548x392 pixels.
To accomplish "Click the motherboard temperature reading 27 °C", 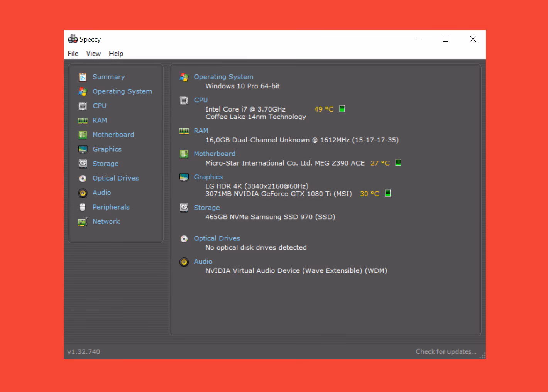I will click(x=380, y=163).
